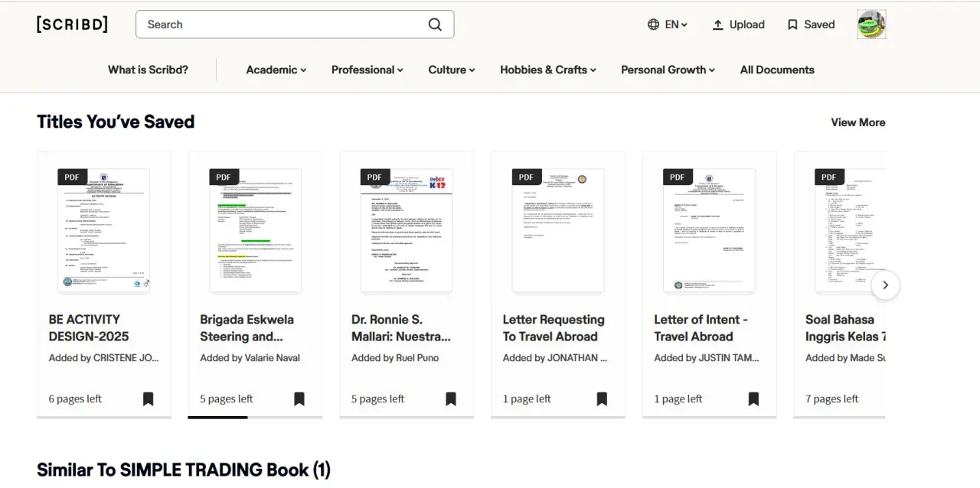The height and width of the screenshot is (488, 980).
Task: Expand the Culture menu
Action: coord(452,70)
